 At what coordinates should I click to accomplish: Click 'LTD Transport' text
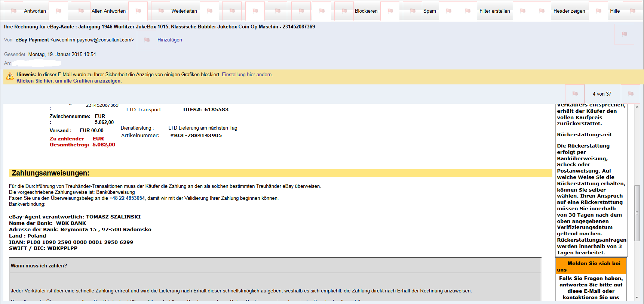[x=144, y=110]
